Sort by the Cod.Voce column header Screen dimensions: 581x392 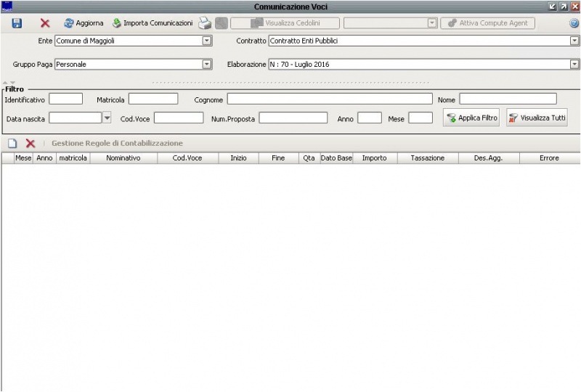pos(187,158)
